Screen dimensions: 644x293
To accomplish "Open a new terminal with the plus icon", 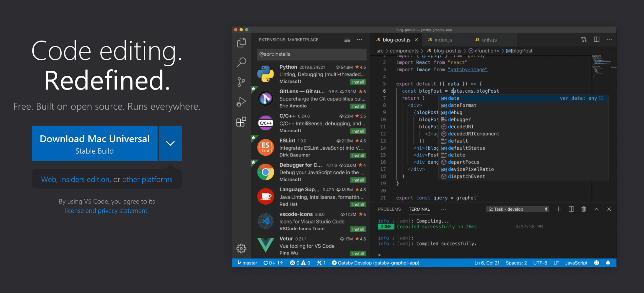I will click(558, 209).
